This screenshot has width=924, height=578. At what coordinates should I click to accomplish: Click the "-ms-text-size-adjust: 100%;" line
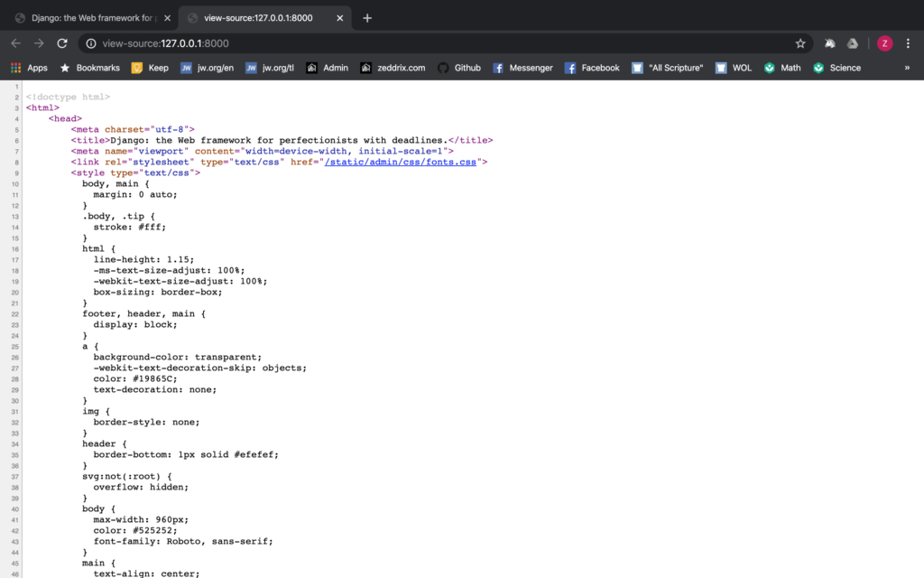point(169,271)
